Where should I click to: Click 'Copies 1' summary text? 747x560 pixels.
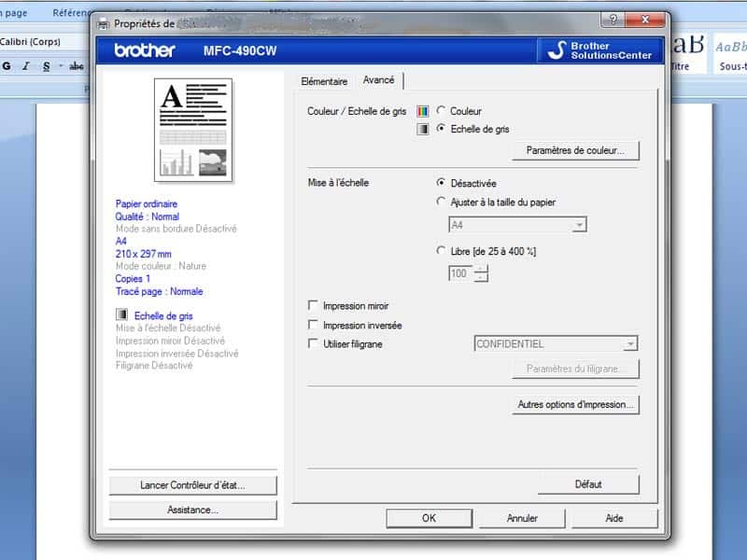coord(133,278)
